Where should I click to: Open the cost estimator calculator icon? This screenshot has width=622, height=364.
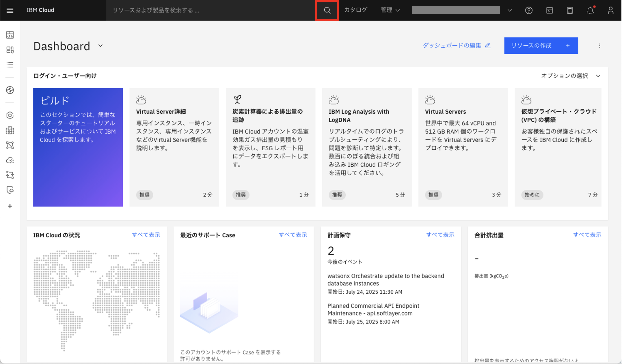click(570, 10)
